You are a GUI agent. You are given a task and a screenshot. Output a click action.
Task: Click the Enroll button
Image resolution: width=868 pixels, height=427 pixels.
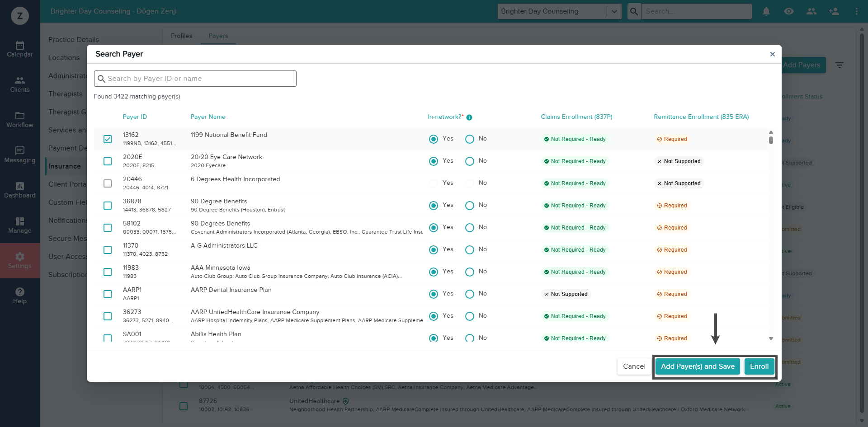(x=759, y=366)
